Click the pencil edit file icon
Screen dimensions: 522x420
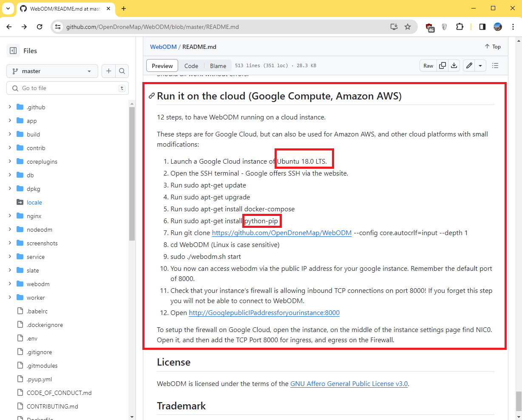(x=469, y=65)
